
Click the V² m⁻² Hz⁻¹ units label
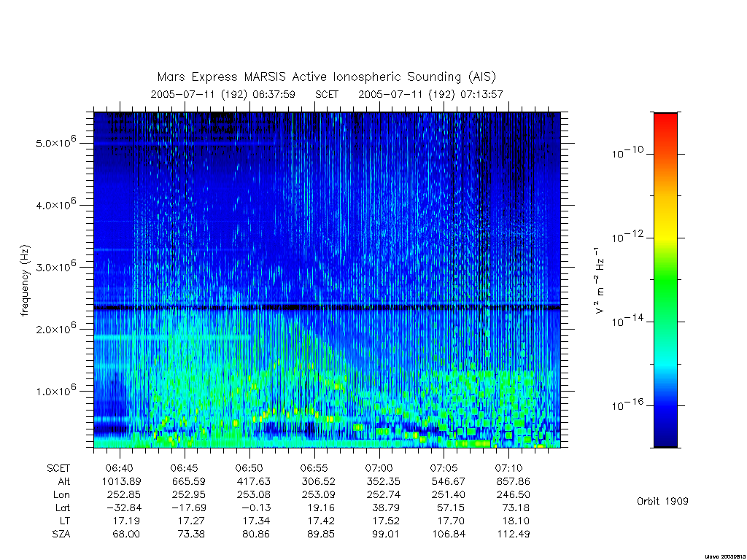[x=600, y=281]
